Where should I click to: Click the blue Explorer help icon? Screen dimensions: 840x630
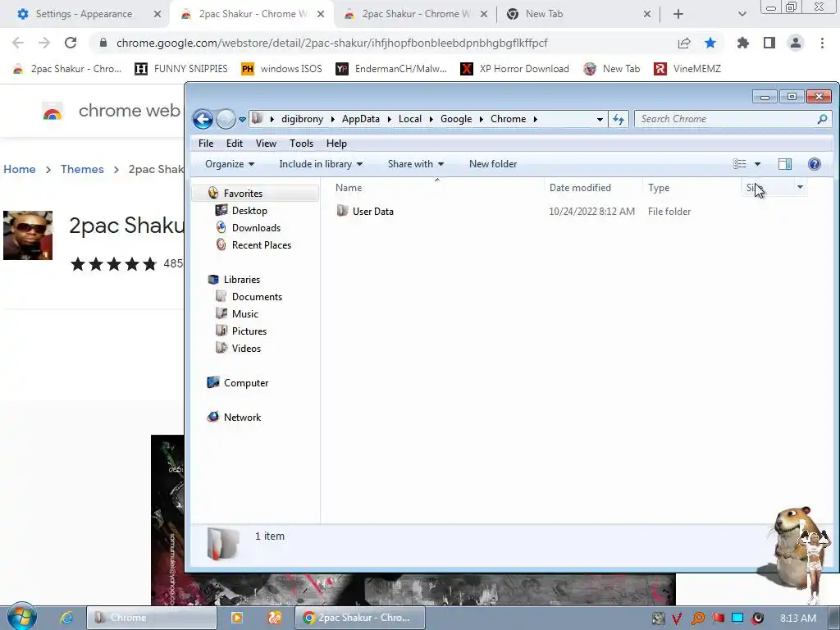[815, 164]
